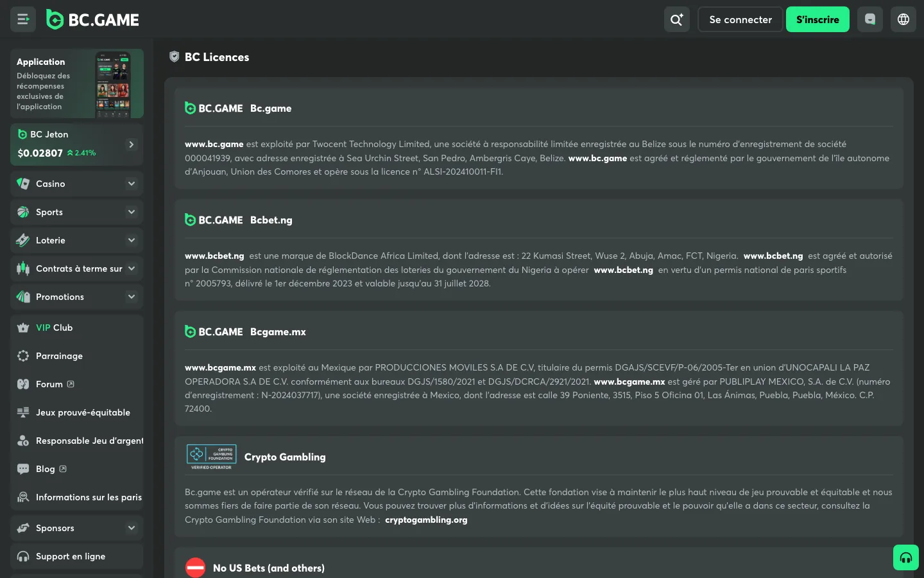924x578 pixels.
Task: Click the No US Bets red sign icon
Action: pos(195,568)
